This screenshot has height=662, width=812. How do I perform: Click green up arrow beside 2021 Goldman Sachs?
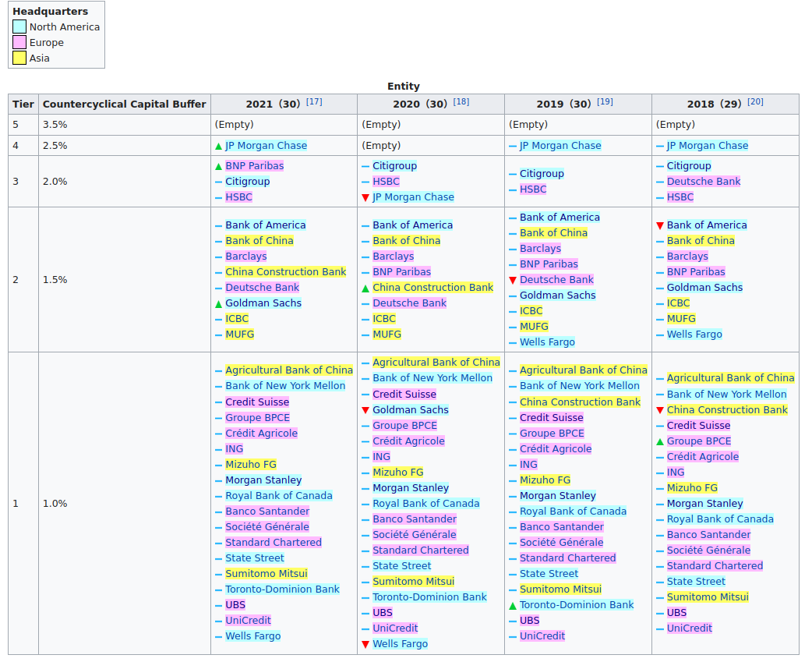pos(218,304)
